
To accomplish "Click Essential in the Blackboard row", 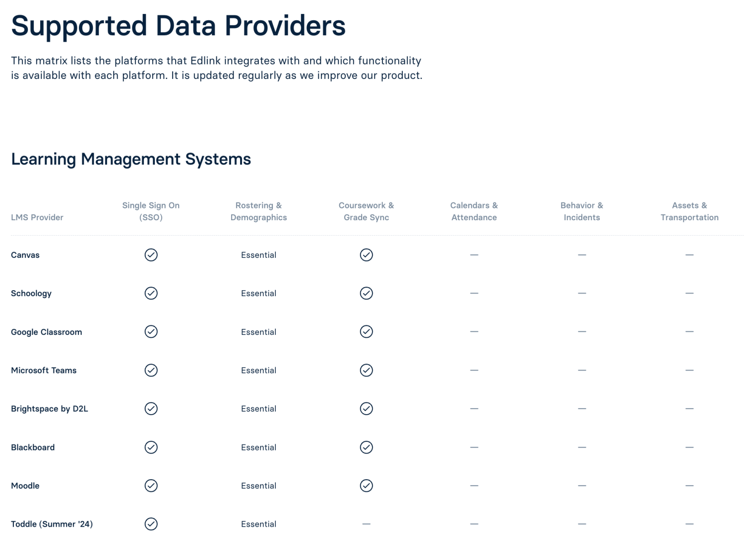I will coord(259,447).
